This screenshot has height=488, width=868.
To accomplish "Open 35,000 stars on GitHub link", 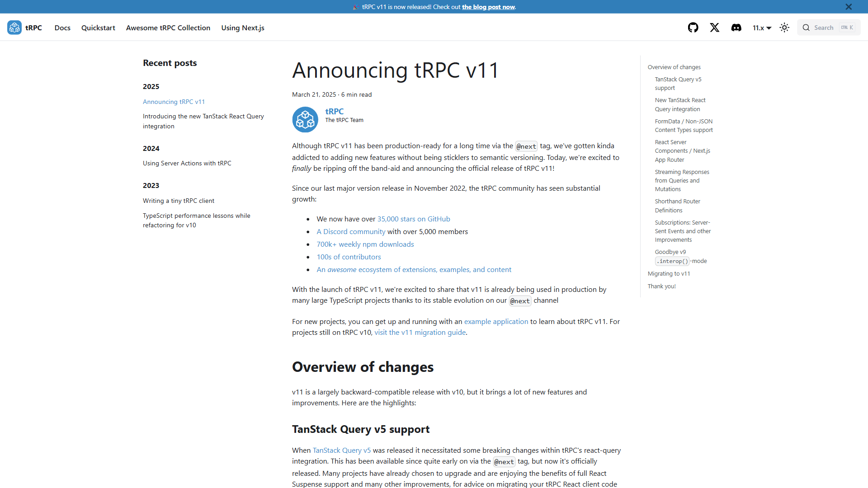I will pyautogui.click(x=414, y=219).
